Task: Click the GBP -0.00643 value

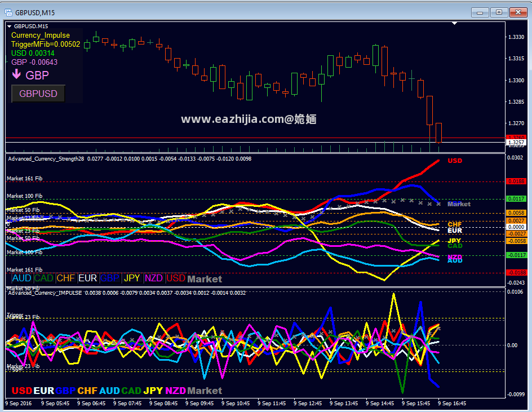Action: pyautogui.click(x=34, y=62)
